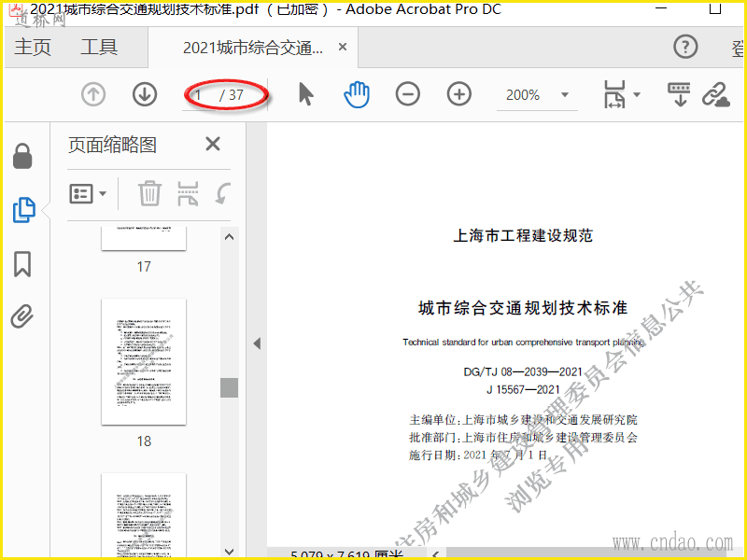Click the delete pages trash icon

click(x=150, y=193)
